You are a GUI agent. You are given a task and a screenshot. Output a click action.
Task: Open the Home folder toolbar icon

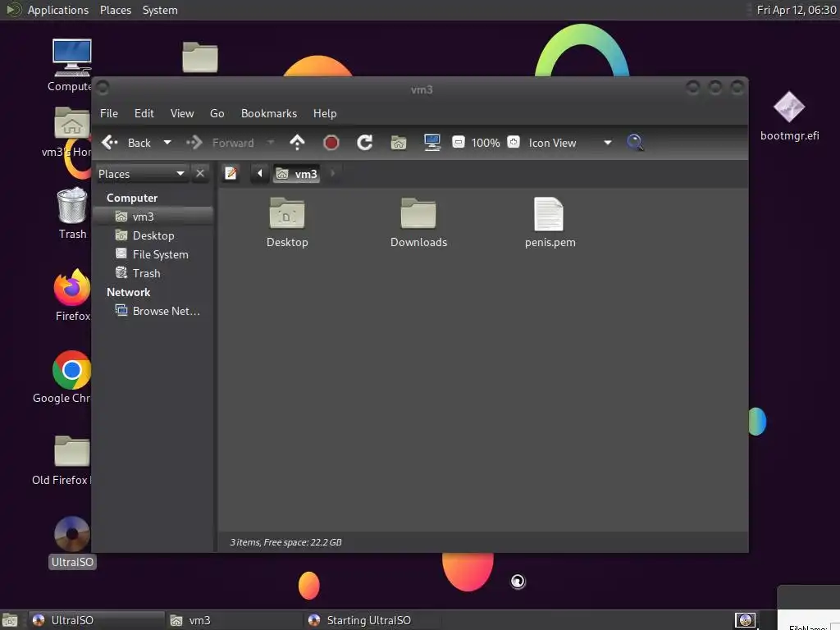tap(399, 143)
